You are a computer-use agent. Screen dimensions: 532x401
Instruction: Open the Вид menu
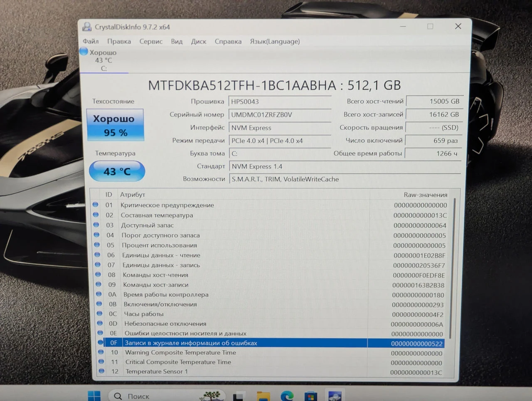point(177,41)
